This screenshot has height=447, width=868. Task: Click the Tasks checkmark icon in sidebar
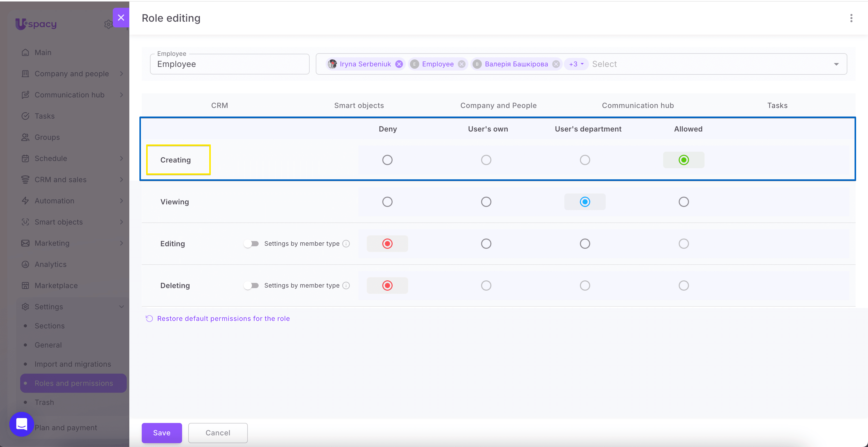[x=25, y=116]
